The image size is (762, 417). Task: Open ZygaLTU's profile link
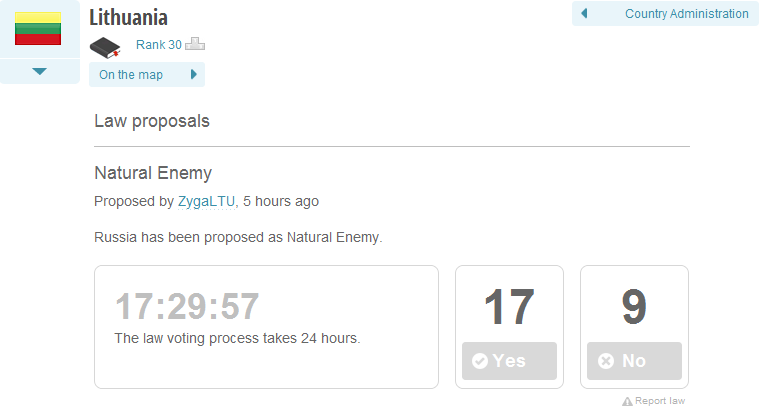coord(206,201)
